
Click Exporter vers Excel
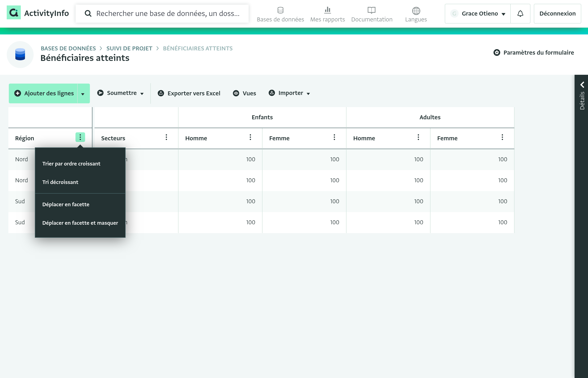(189, 93)
